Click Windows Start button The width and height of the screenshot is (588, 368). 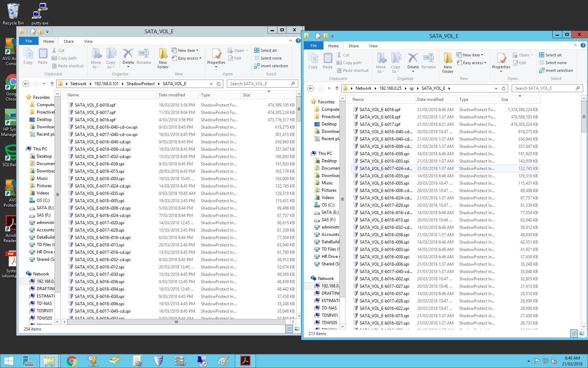pos(8,361)
